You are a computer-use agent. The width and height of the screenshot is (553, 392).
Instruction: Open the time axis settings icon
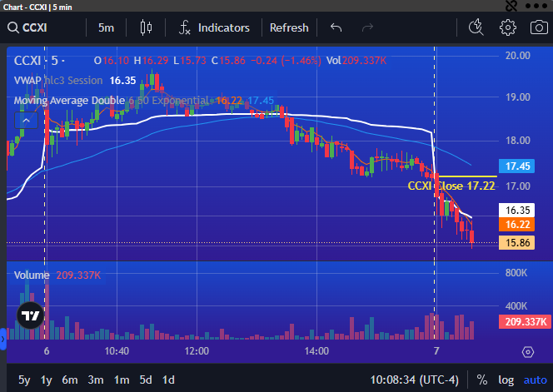[x=528, y=352]
